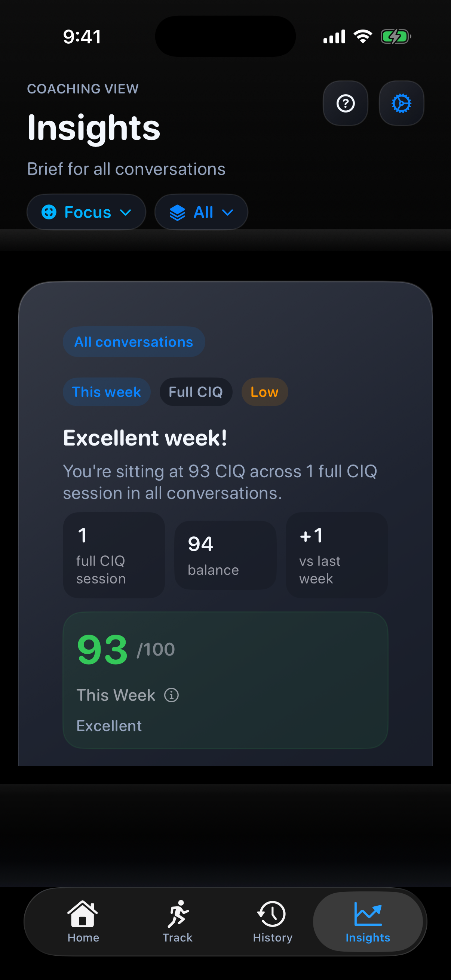Toggle the Full CIQ chip
This screenshot has height=980, width=451.
(x=196, y=391)
